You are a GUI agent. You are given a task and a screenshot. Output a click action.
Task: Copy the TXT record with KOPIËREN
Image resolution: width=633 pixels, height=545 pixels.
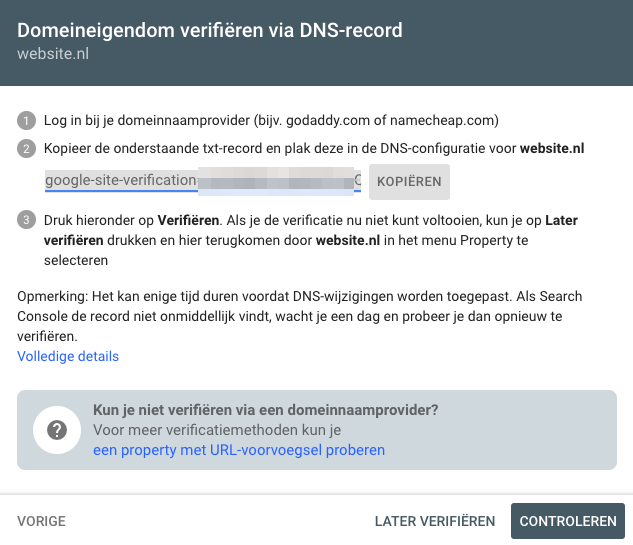409,182
